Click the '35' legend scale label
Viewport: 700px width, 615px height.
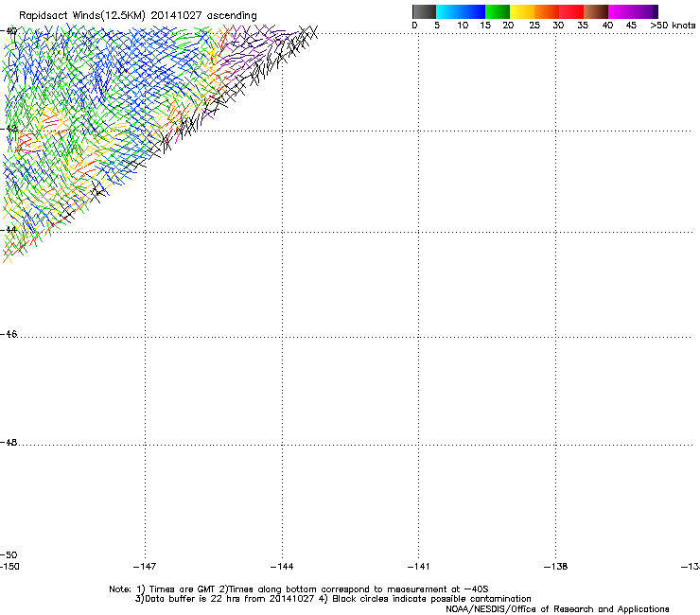tap(583, 26)
